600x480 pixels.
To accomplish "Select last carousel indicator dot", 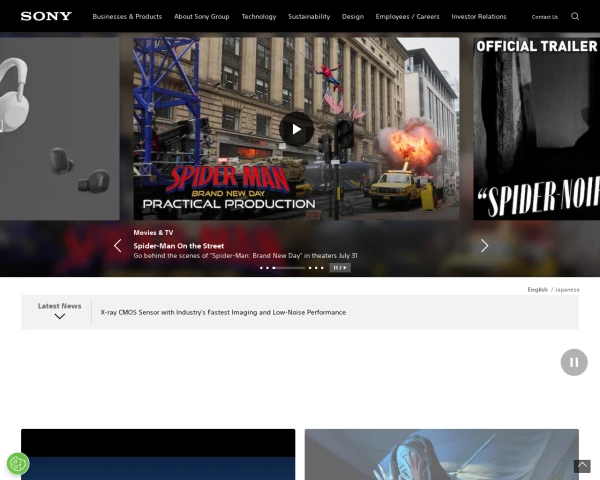I will point(322,268).
